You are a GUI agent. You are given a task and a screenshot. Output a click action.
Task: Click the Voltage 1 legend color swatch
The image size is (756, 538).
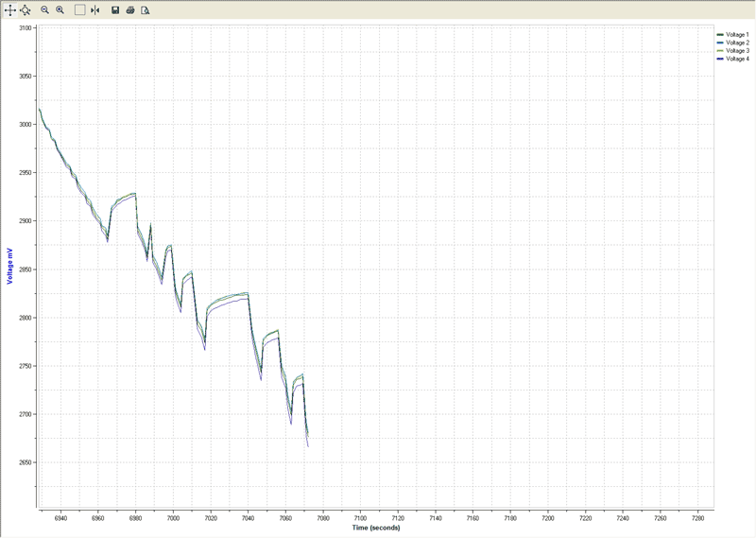[720, 35]
